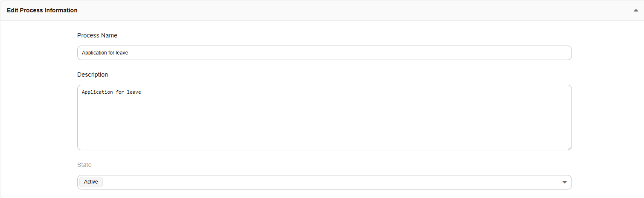Click the State label

pos(84,165)
